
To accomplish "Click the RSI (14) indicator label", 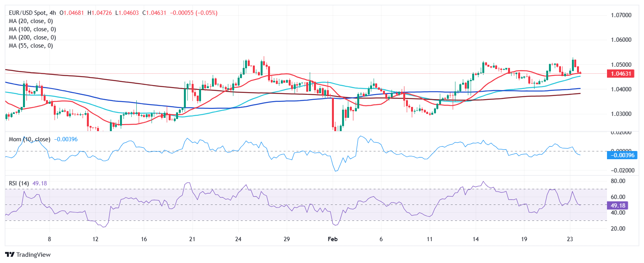I will [x=19, y=183].
